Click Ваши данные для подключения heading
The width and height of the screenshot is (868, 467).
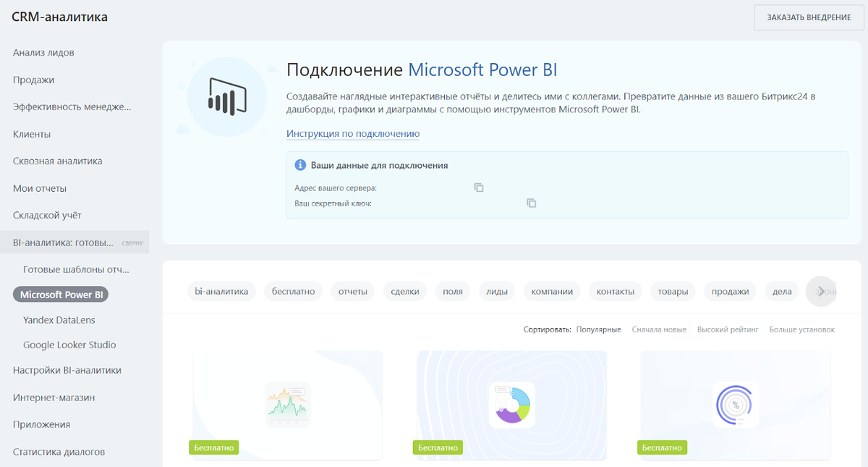[379, 165]
